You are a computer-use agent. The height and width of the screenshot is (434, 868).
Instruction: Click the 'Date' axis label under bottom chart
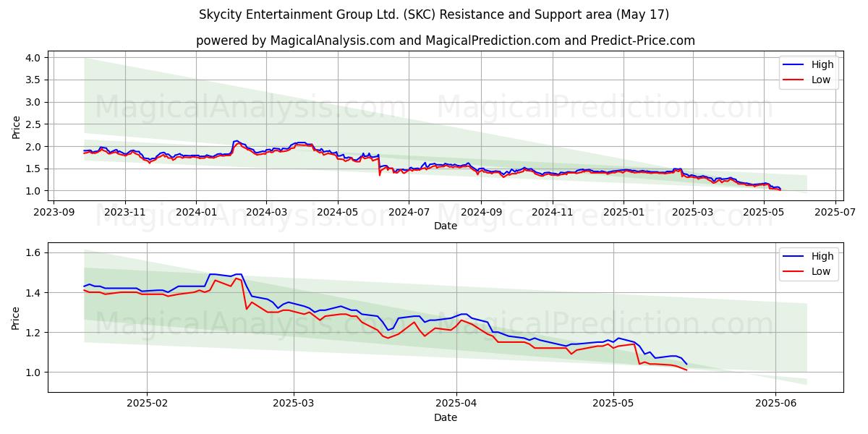[446, 418]
